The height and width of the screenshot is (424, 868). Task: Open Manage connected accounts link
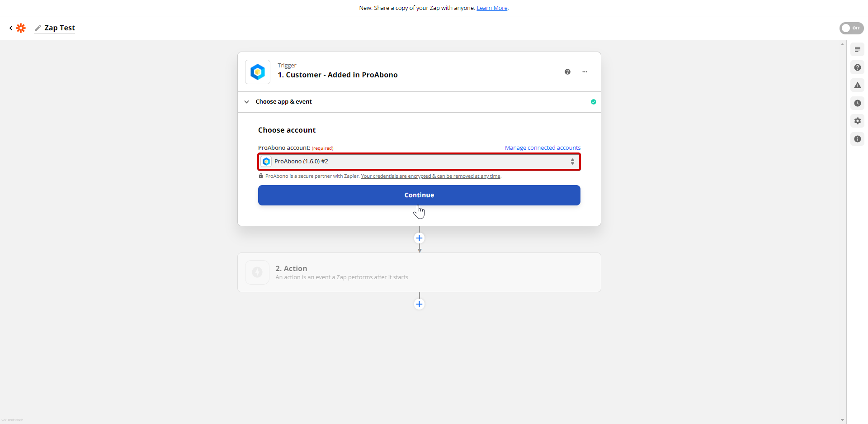coord(542,148)
